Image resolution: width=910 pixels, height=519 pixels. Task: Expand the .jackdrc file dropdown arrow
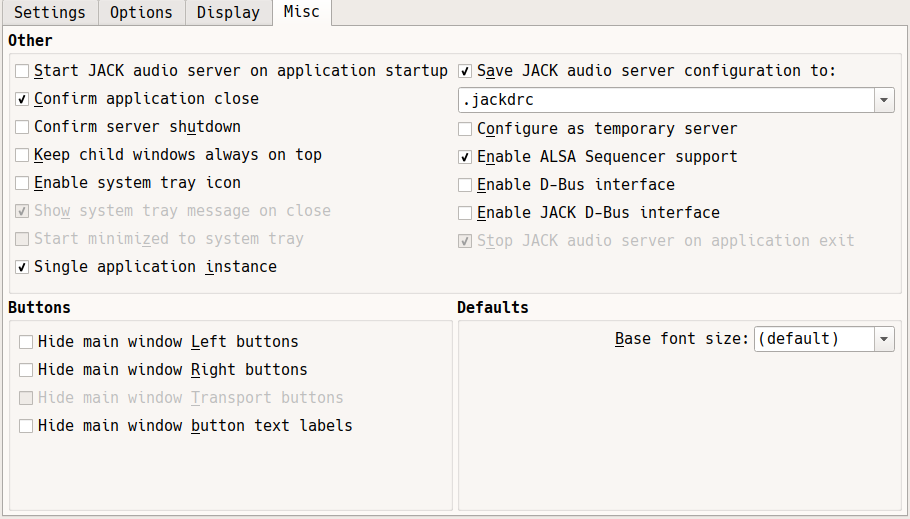884,101
